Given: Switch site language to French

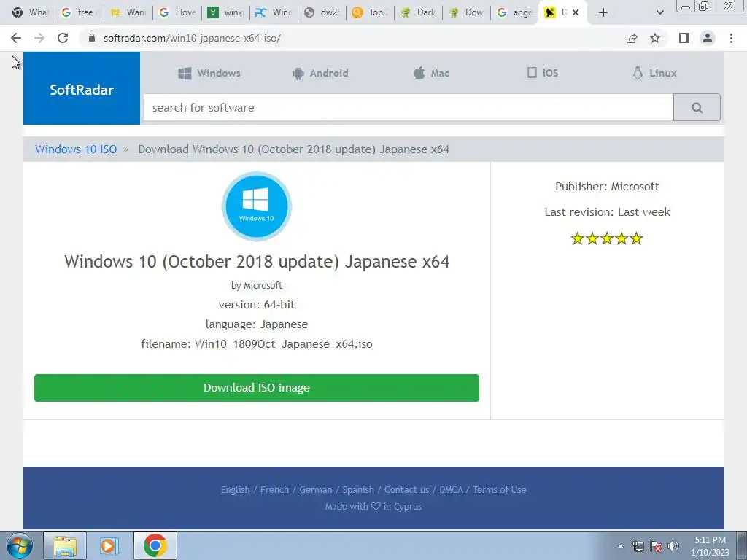Looking at the screenshot, I should click(x=274, y=489).
